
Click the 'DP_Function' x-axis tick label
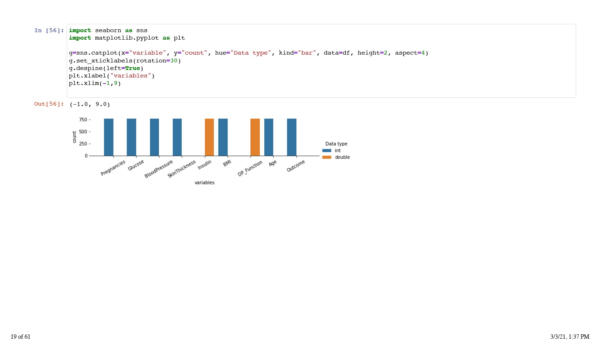[250, 168]
